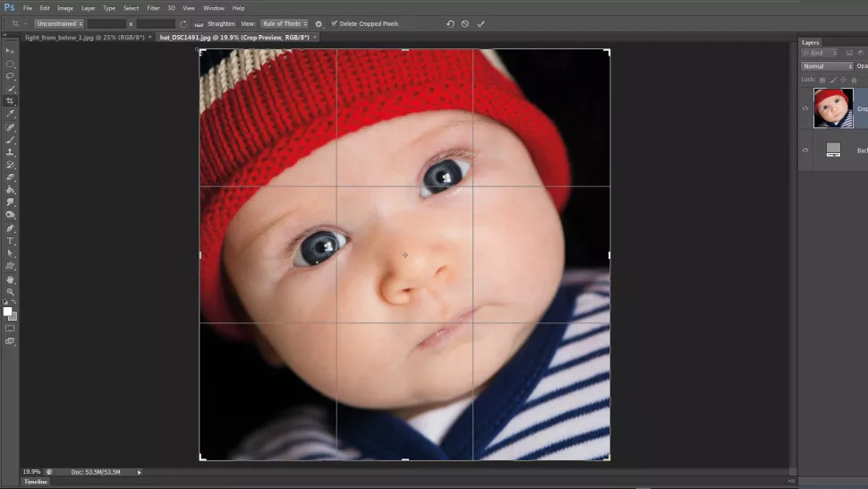The image size is (868, 489).
Task: Select the Eraser tool
Action: pyautogui.click(x=10, y=177)
